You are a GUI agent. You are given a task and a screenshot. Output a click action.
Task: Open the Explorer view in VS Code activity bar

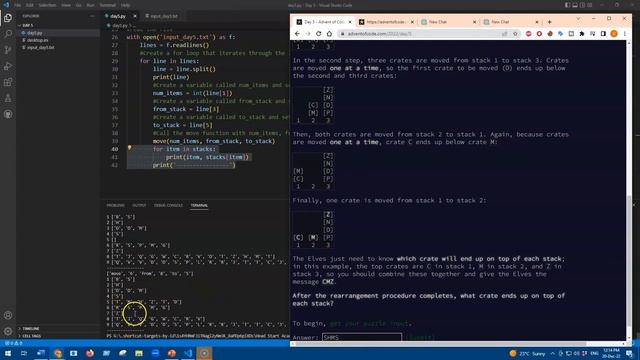(x=8, y=18)
